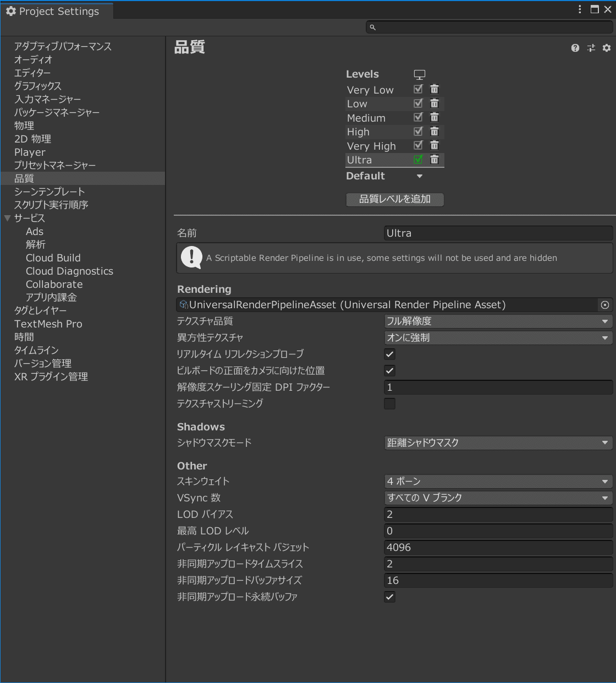616x683 pixels.
Task: Click the standalone platform monitor icon
Action: point(420,74)
